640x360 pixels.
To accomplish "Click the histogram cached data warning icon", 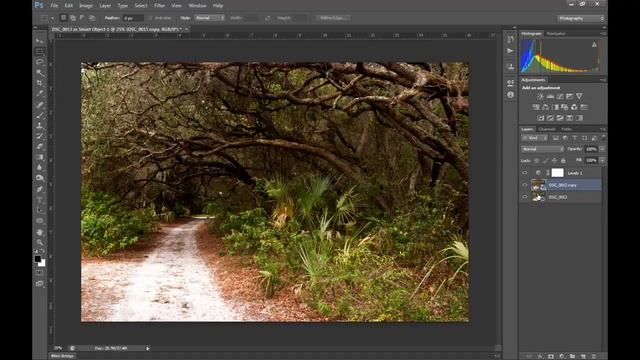I will (x=594, y=44).
